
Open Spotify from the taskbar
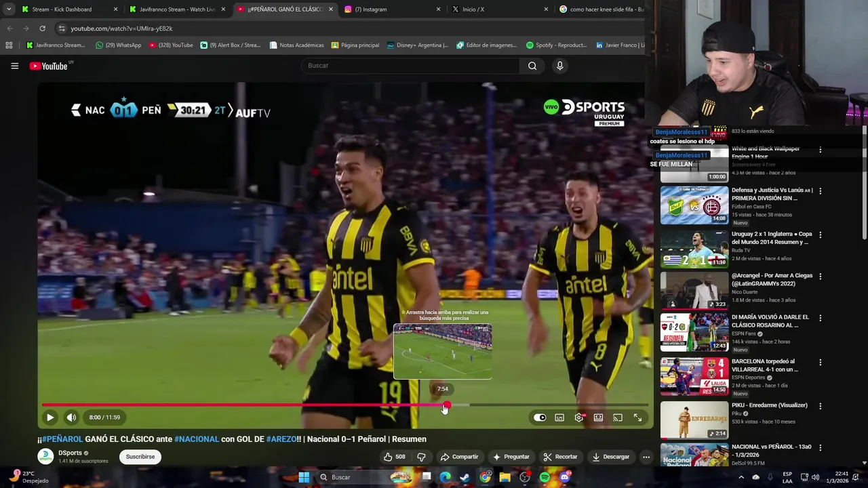point(545,477)
